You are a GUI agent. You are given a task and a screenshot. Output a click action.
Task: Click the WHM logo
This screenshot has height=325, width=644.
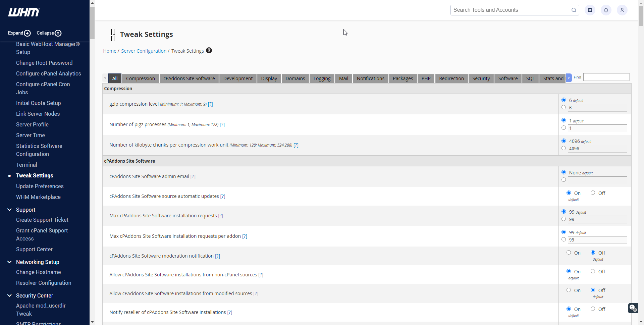click(24, 12)
